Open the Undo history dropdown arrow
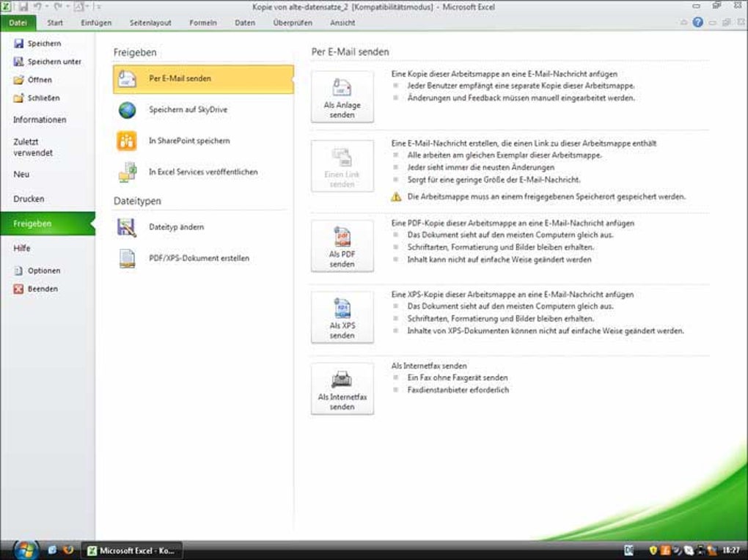This screenshot has height=560, width=748. click(47, 7)
